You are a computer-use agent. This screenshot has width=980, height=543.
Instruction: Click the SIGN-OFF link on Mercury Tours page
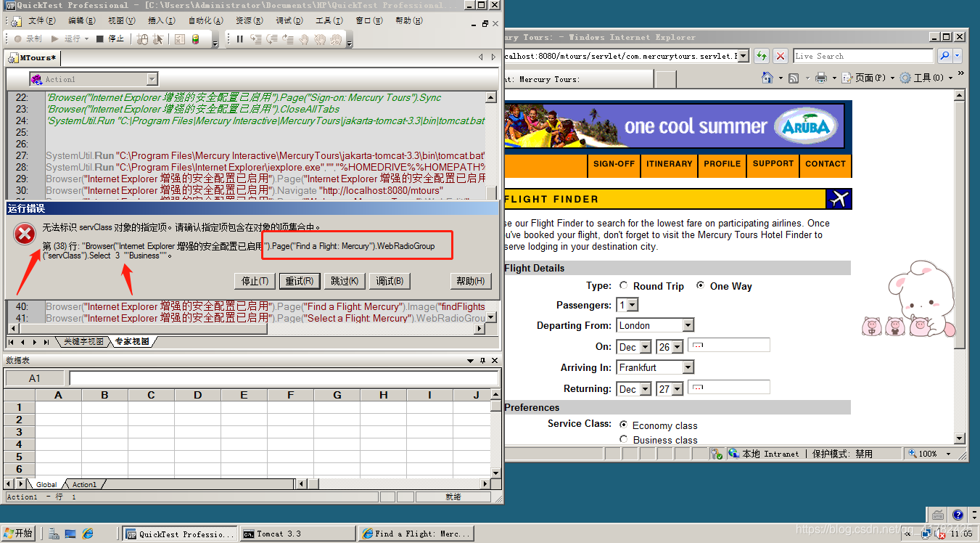(x=614, y=164)
